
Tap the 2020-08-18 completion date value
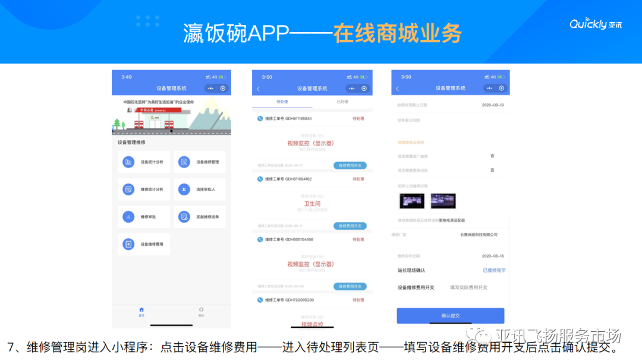point(493,256)
